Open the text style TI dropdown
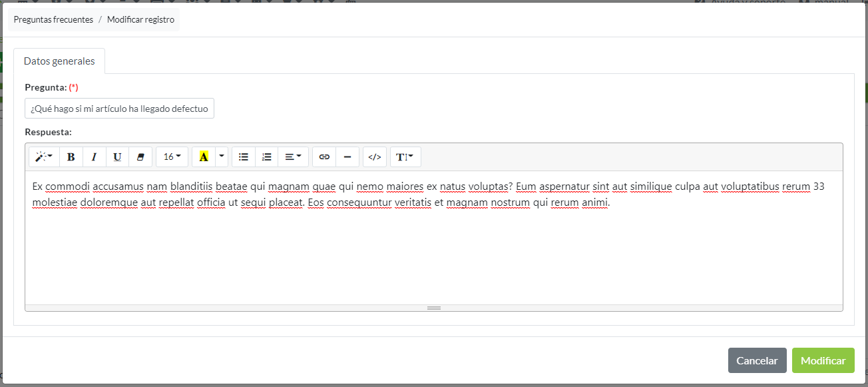Image resolution: width=868 pixels, height=387 pixels. click(x=405, y=157)
